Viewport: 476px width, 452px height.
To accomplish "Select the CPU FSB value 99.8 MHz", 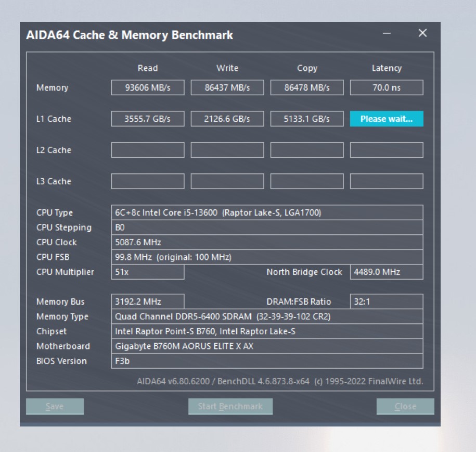I will pos(267,257).
